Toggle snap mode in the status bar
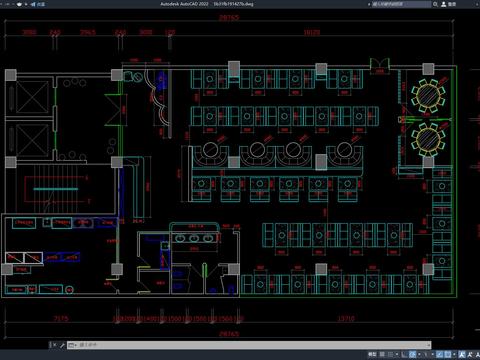The image size is (480, 360). [x=390, y=354]
